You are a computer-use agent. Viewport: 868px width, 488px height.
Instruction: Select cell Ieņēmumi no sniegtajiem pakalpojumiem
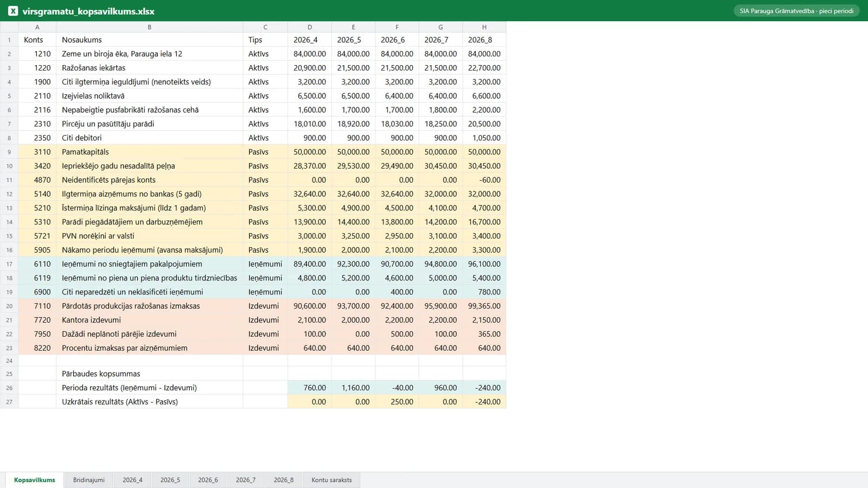150,264
